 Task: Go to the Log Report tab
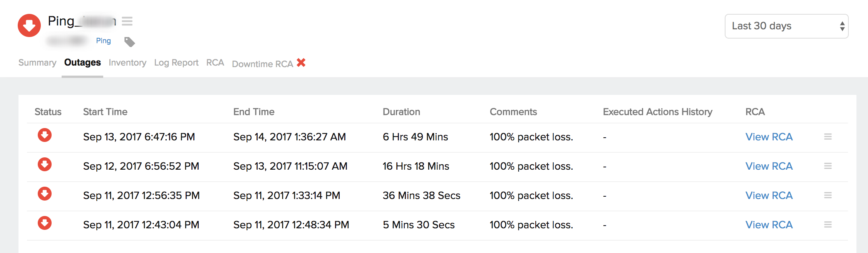point(176,63)
